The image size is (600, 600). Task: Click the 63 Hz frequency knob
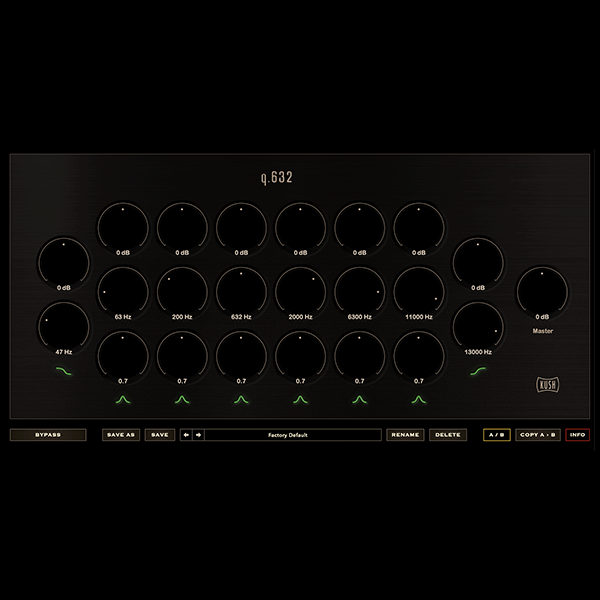[x=123, y=292]
